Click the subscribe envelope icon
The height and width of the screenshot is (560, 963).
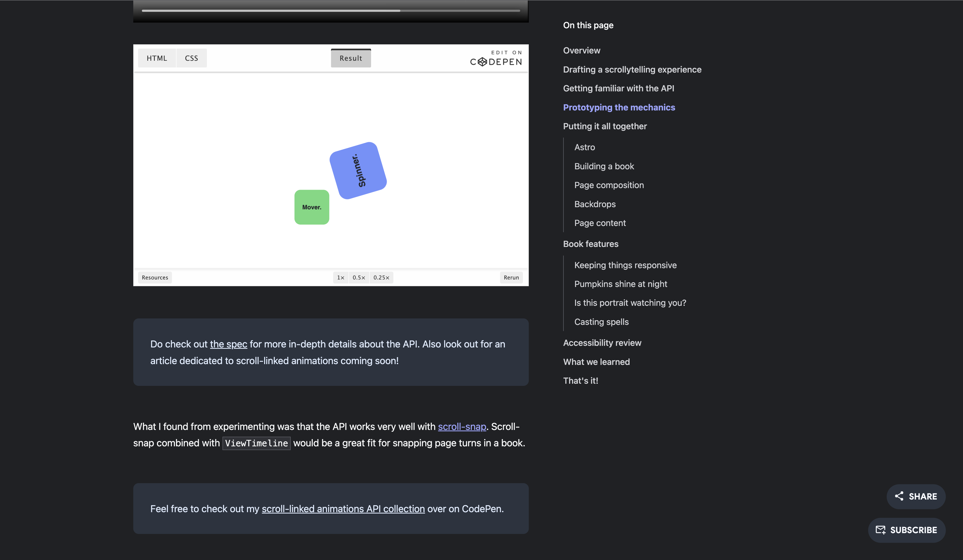click(881, 530)
